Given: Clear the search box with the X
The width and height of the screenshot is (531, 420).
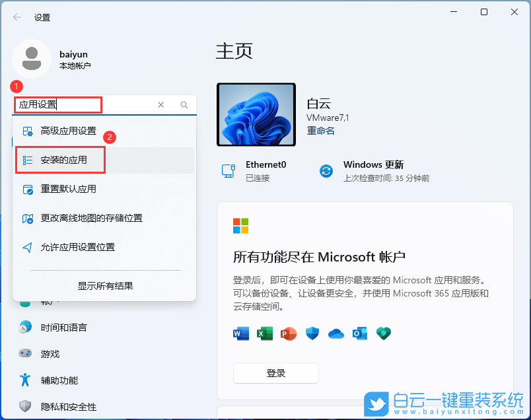Looking at the screenshot, I should pos(160,105).
